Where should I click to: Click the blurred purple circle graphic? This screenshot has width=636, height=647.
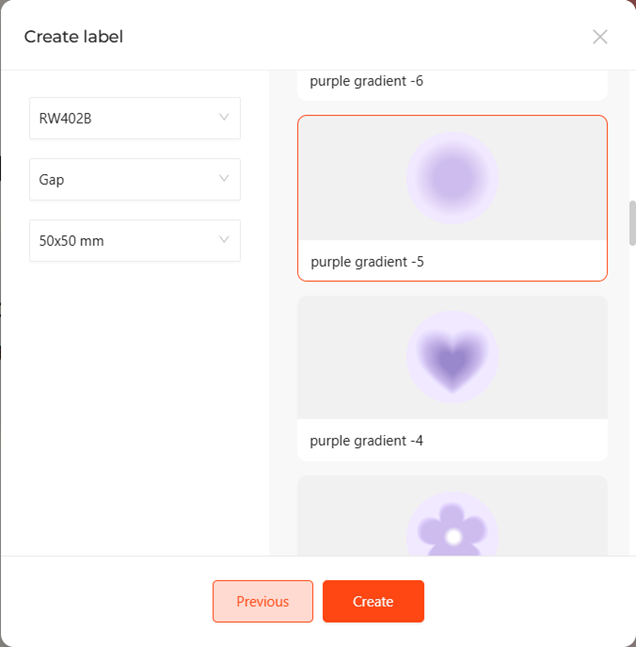tap(452, 178)
